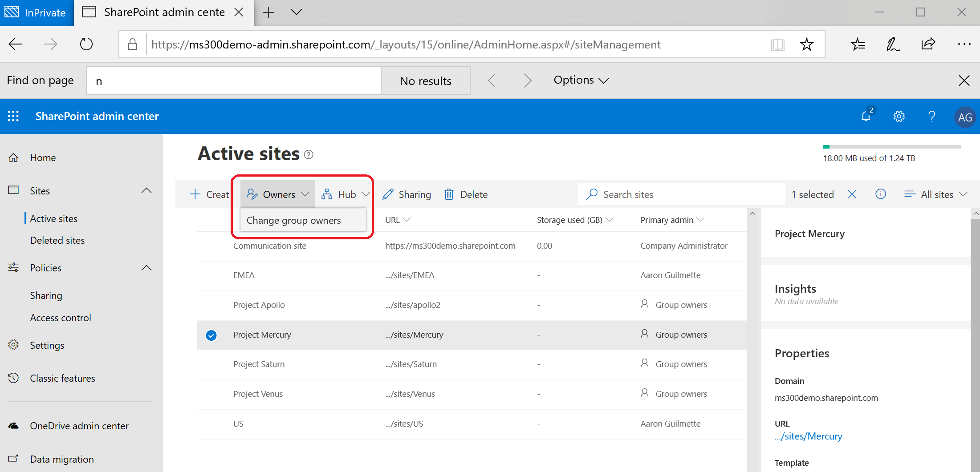Choose Change group owners menu item

(294, 221)
